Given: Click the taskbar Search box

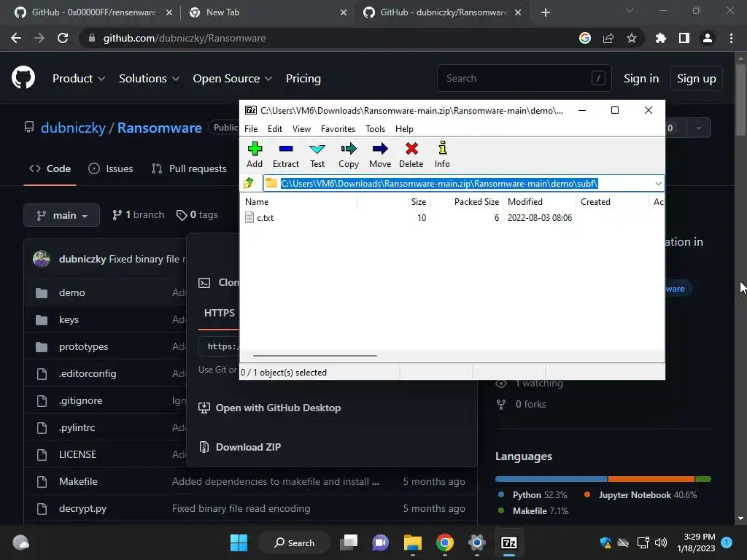Looking at the screenshot, I should [294, 542].
